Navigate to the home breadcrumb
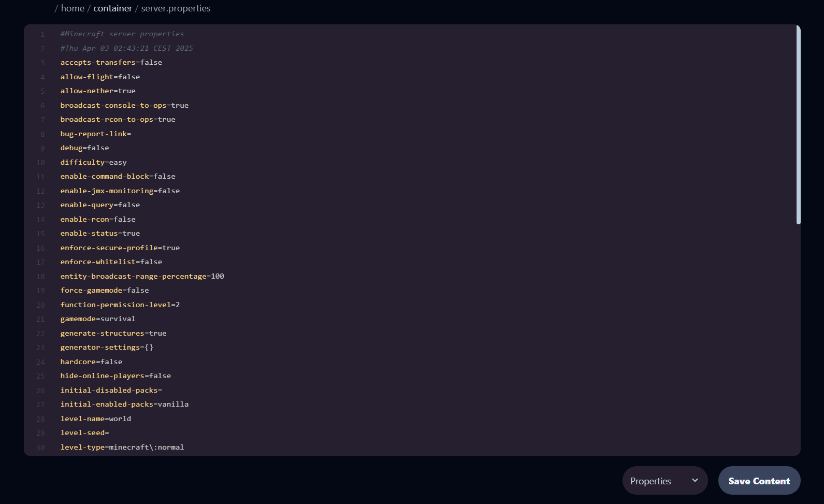Viewport: 824px width, 504px height. (73, 8)
